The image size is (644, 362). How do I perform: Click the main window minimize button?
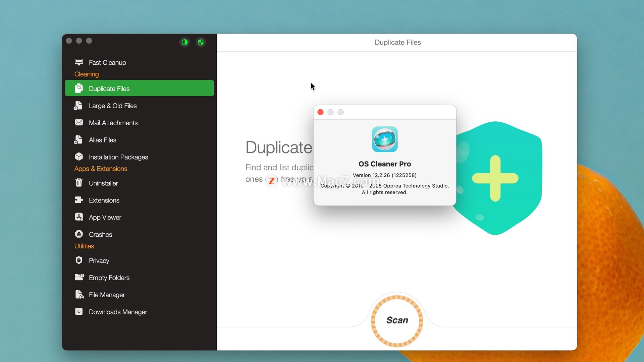(x=79, y=41)
